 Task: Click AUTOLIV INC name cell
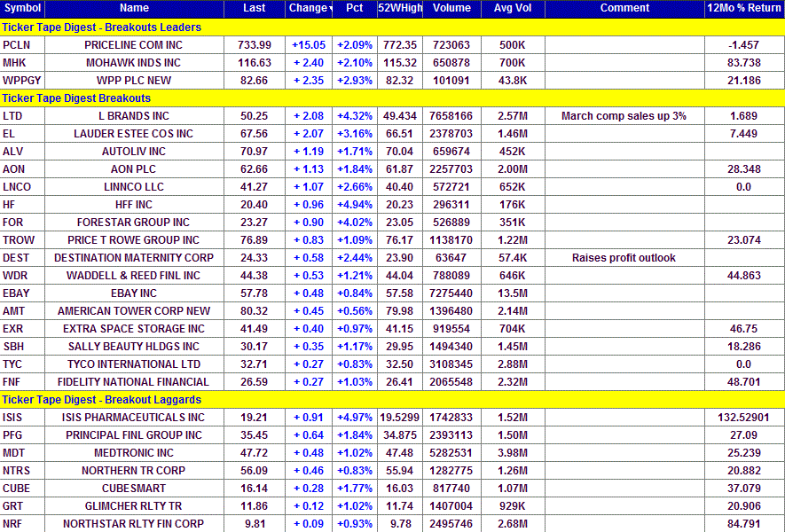pos(134,152)
